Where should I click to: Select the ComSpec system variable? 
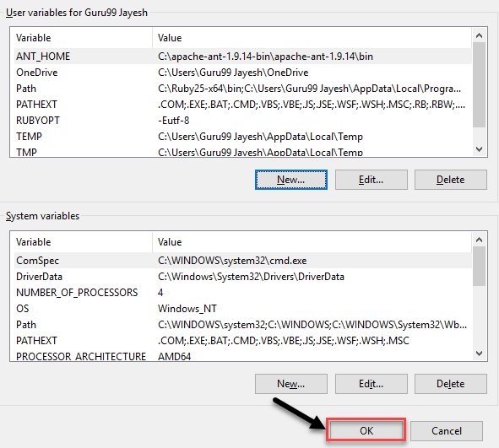(243, 261)
